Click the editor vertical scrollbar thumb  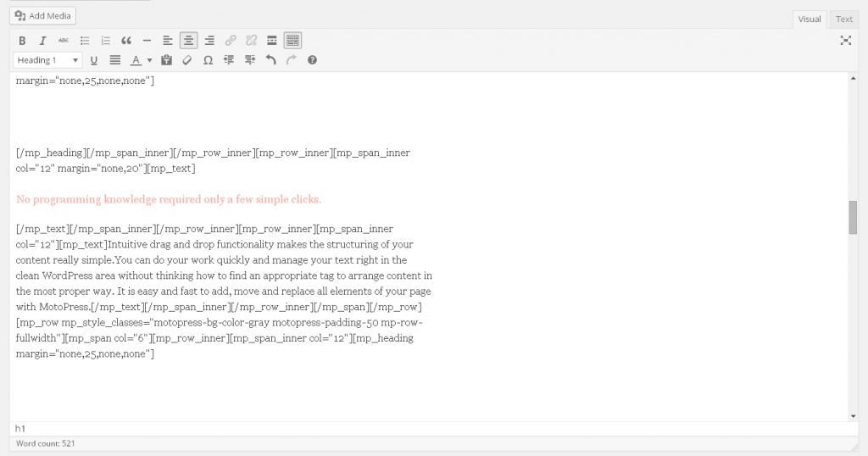(853, 217)
